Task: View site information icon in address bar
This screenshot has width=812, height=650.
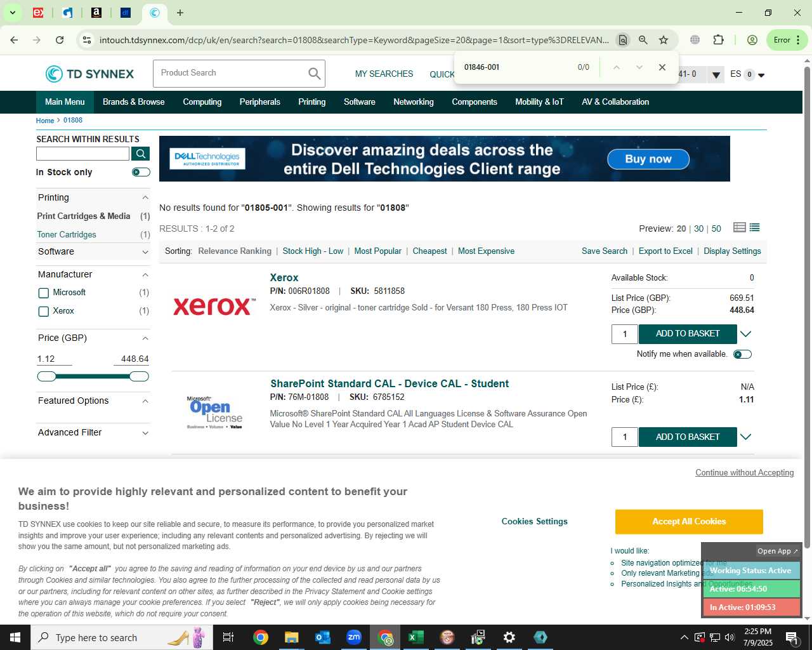Action: click(87, 40)
